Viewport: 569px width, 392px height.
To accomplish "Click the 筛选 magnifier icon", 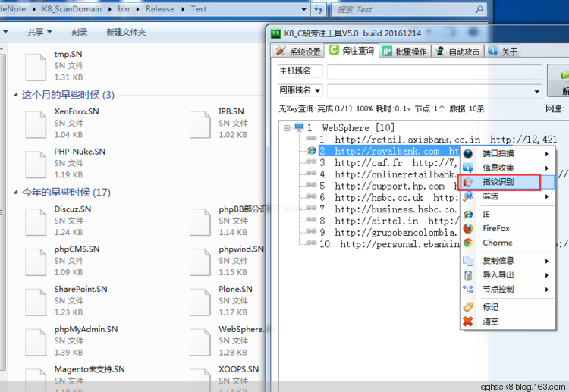I will point(468,196).
